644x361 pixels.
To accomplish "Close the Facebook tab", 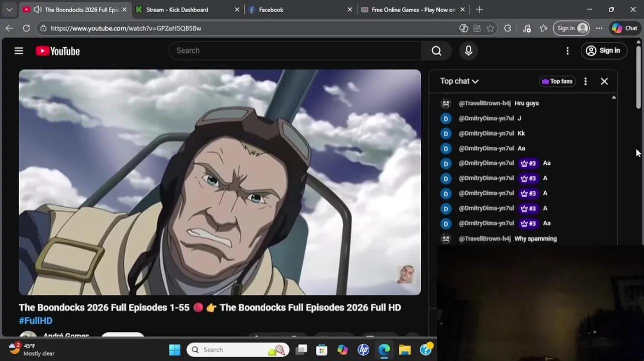I will click(x=350, y=10).
